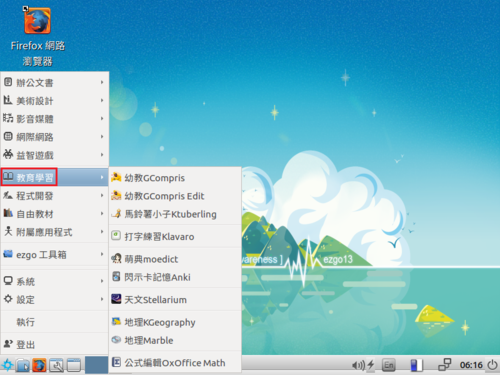Open the volume speaker tray icon

[358, 365]
